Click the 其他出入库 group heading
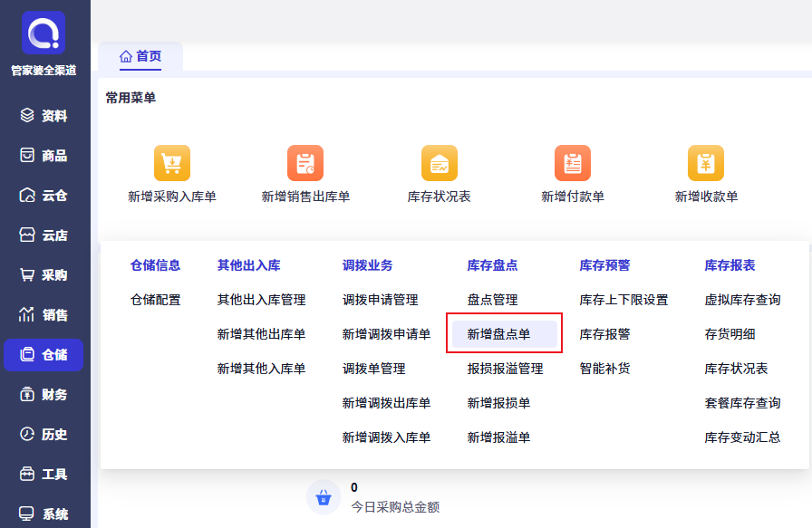The image size is (812, 528). (x=248, y=265)
